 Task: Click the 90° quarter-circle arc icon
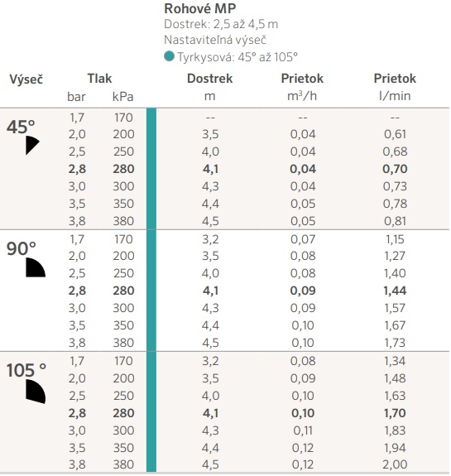pos(36,267)
